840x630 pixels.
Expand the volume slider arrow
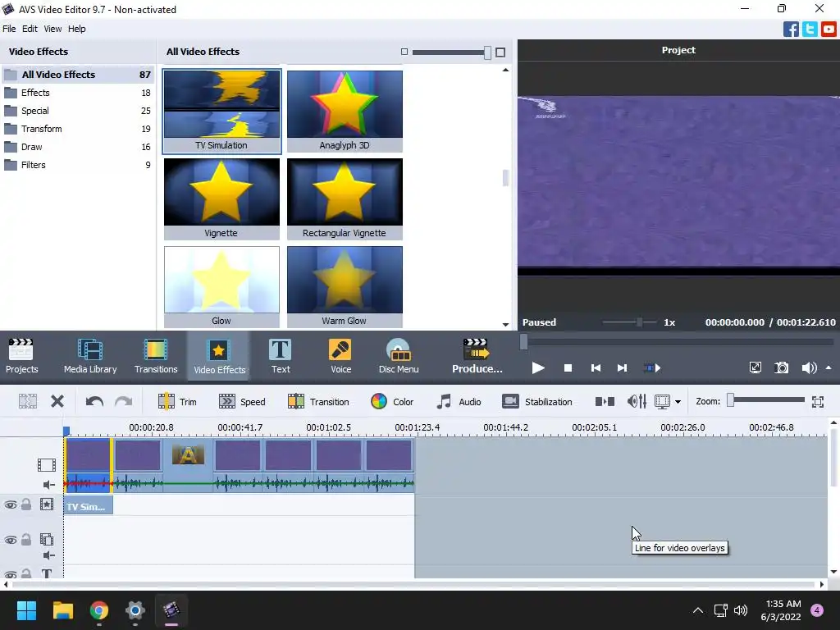click(x=829, y=367)
